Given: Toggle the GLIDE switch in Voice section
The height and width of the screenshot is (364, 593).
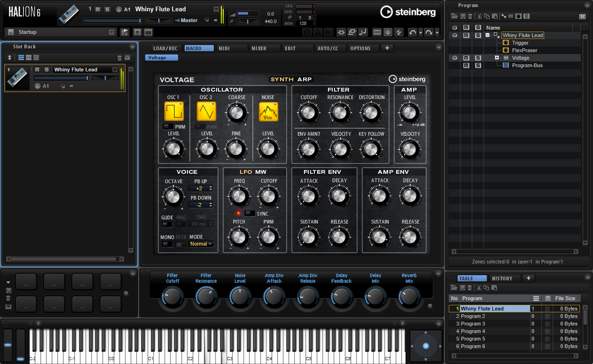Looking at the screenshot, I should 167,225.
